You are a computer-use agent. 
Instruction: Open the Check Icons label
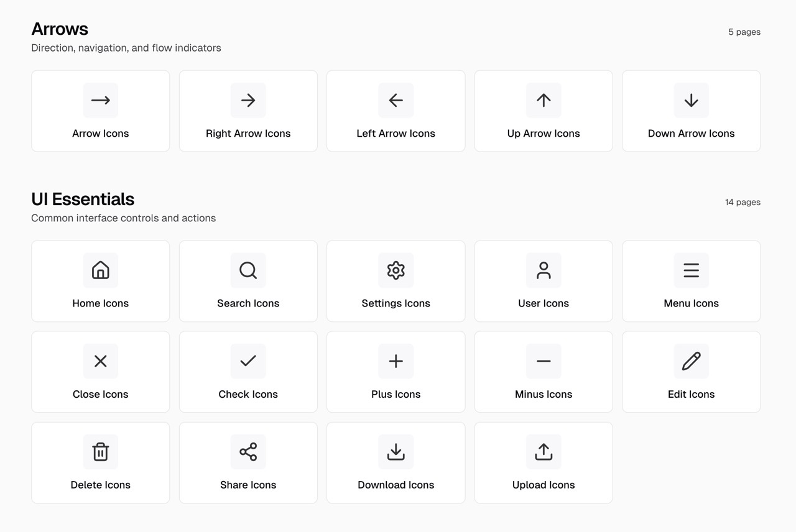248,394
